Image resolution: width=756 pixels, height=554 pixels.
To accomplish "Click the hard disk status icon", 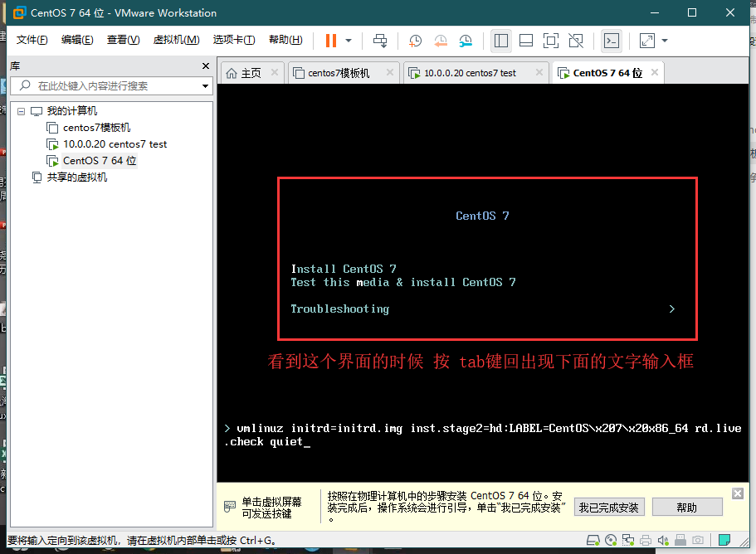I will (593, 541).
